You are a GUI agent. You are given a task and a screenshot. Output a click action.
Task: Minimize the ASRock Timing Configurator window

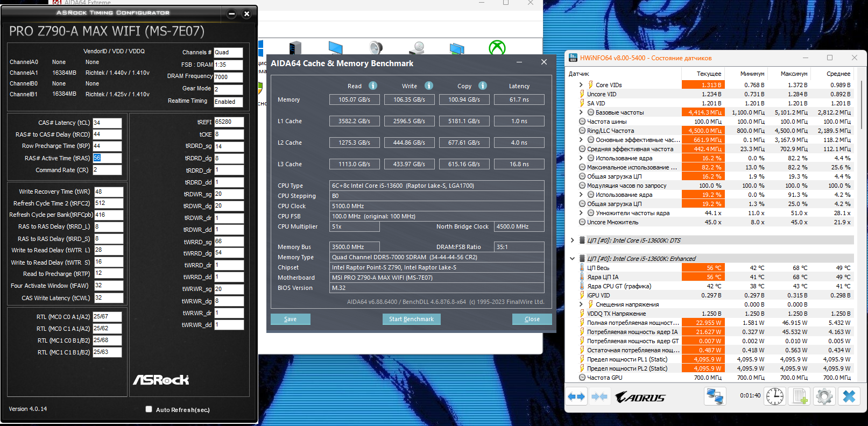tap(231, 14)
